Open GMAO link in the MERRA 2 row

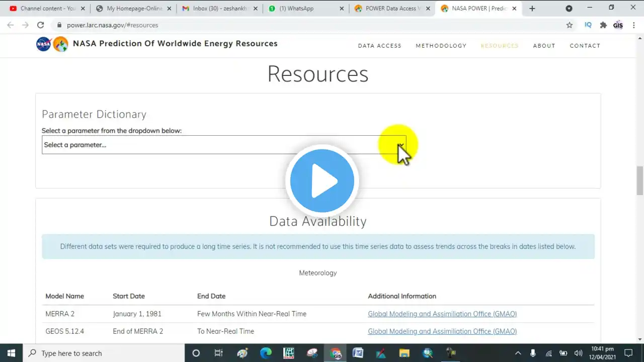(x=442, y=314)
